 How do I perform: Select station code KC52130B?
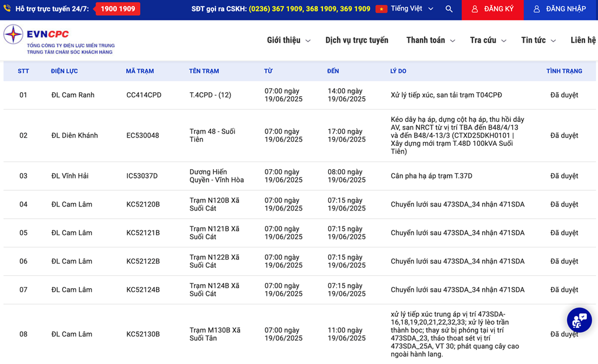(x=143, y=334)
